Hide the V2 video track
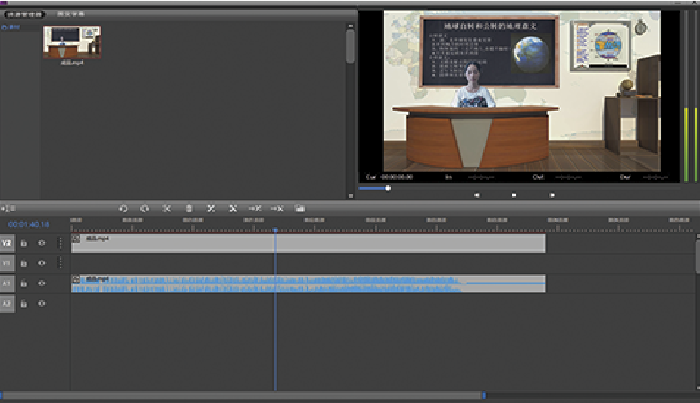 (x=42, y=243)
